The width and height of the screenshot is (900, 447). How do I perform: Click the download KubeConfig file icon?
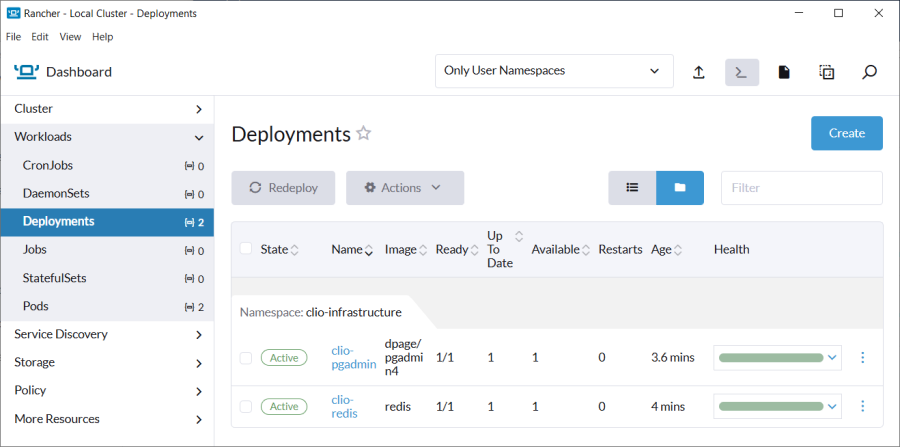tap(784, 72)
